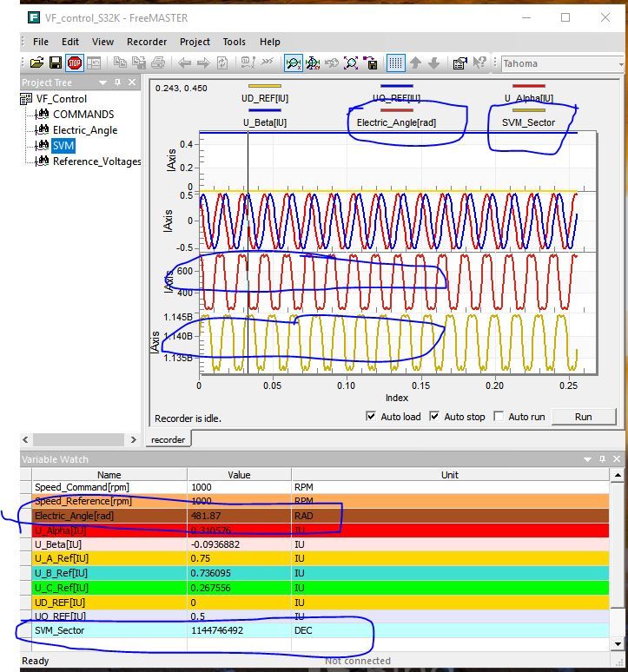628x672 pixels.
Task: Open the Tools menu
Action: 234,42
